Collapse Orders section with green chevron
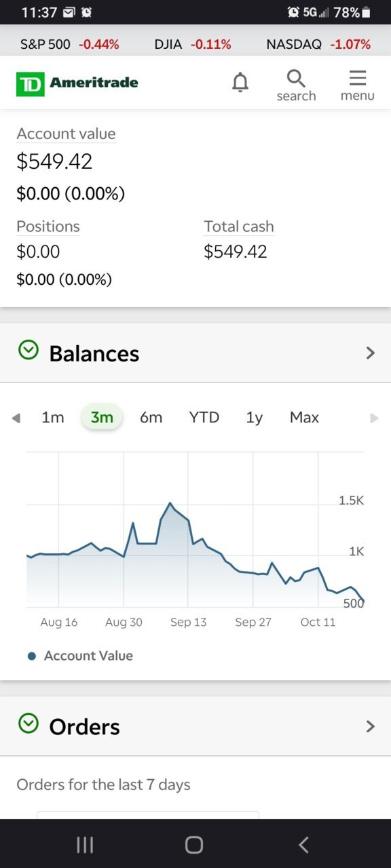The height and width of the screenshot is (868, 391). pos(29,724)
